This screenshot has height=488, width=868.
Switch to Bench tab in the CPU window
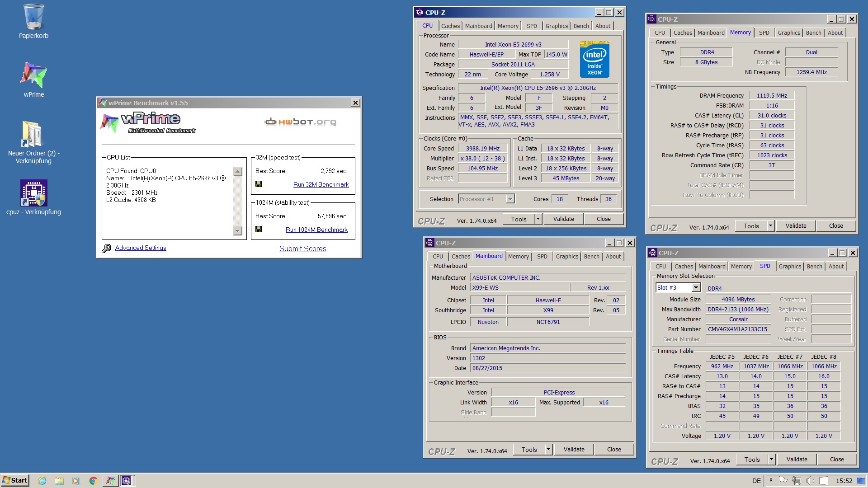pyautogui.click(x=581, y=26)
